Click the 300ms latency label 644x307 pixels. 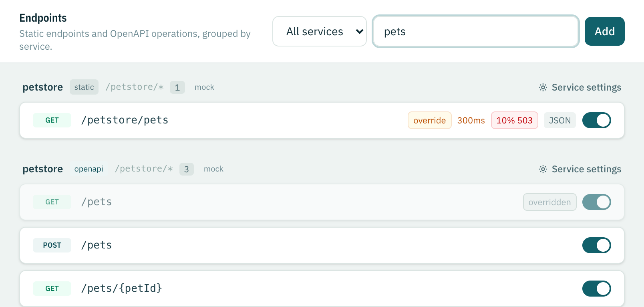point(471,120)
